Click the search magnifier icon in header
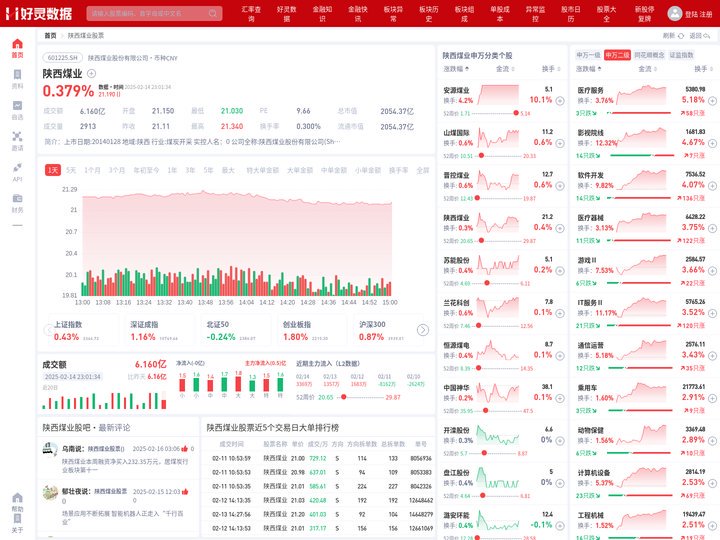 (x=213, y=13)
